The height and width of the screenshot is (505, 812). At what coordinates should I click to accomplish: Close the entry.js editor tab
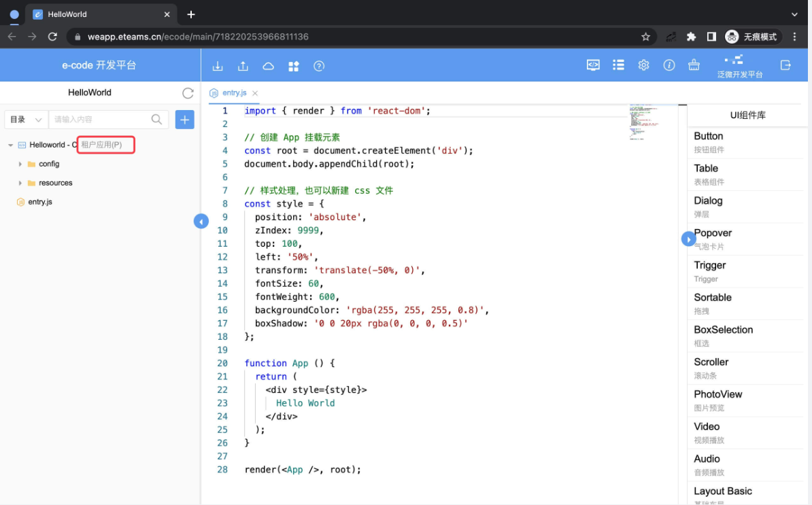(255, 93)
